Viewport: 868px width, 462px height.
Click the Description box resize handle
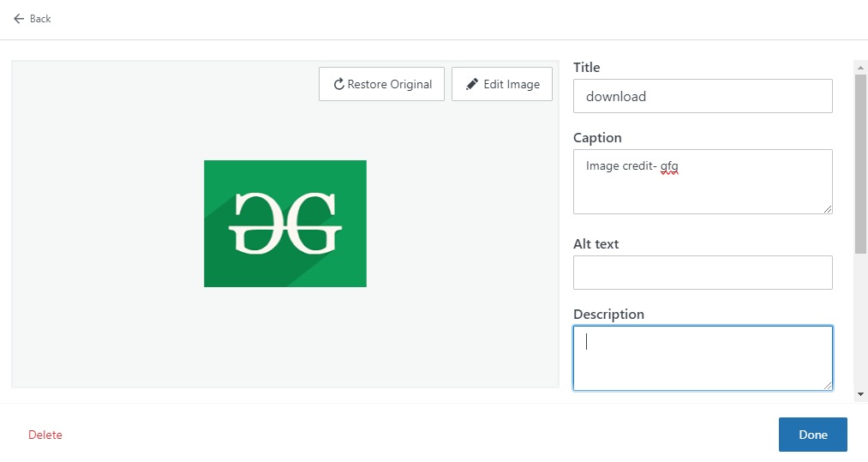[x=828, y=386]
